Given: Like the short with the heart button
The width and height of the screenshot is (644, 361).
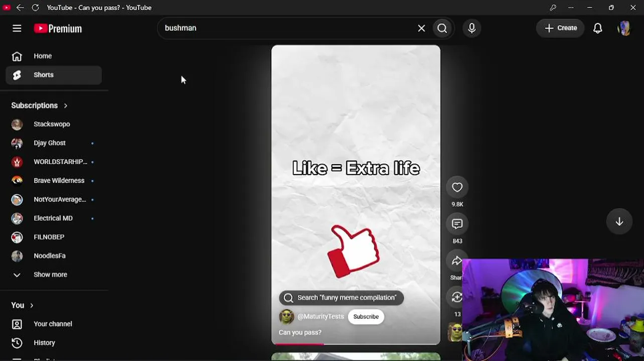Looking at the screenshot, I should [x=457, y=188].
